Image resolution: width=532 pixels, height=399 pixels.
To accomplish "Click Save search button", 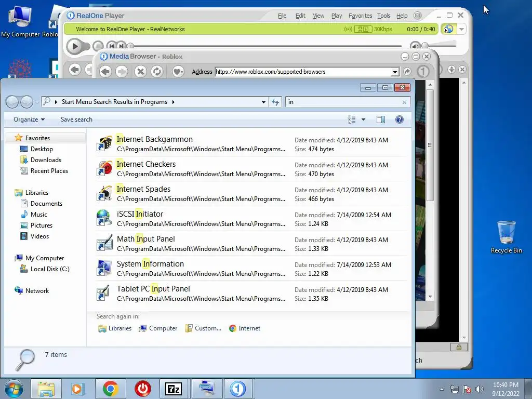I will tap(76, 119).
